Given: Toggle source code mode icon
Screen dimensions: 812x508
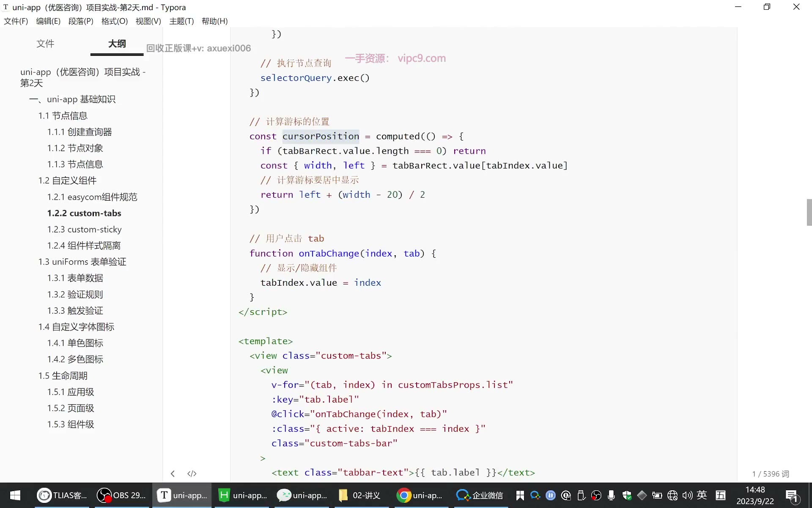Looking at the screenshot, I should pyautogui.click(x=192, y=473).
